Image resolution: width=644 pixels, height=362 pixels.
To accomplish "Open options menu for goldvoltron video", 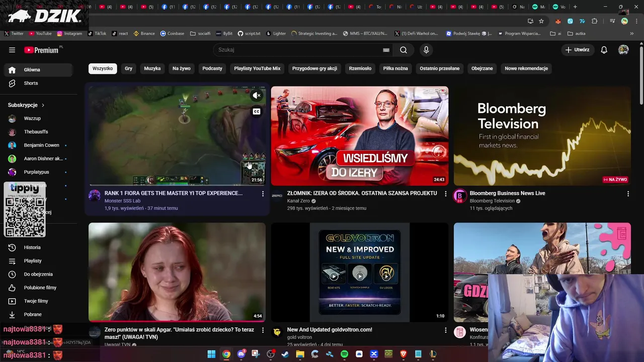I will pyautogui.click(x=445, y=330).
